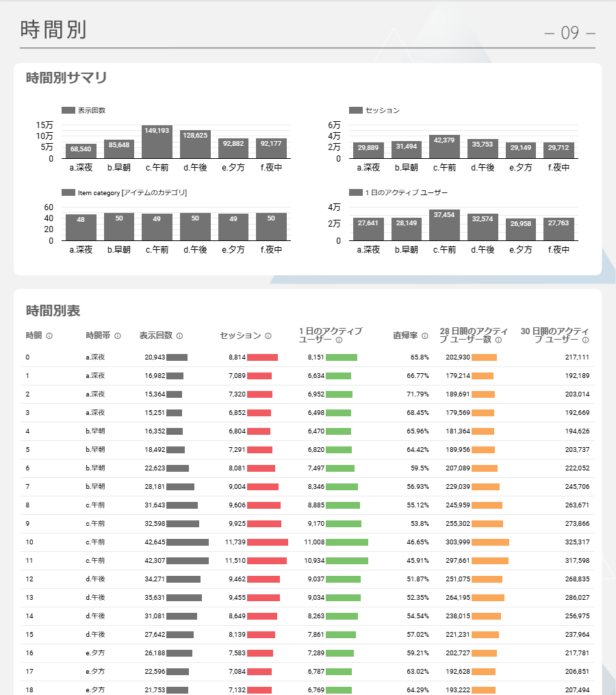The height and width of the screenshot is (695, 616).
Task: Click the c.午前 cell in hour 9 row
Action: pyautogui.click(x=95, y=523)
